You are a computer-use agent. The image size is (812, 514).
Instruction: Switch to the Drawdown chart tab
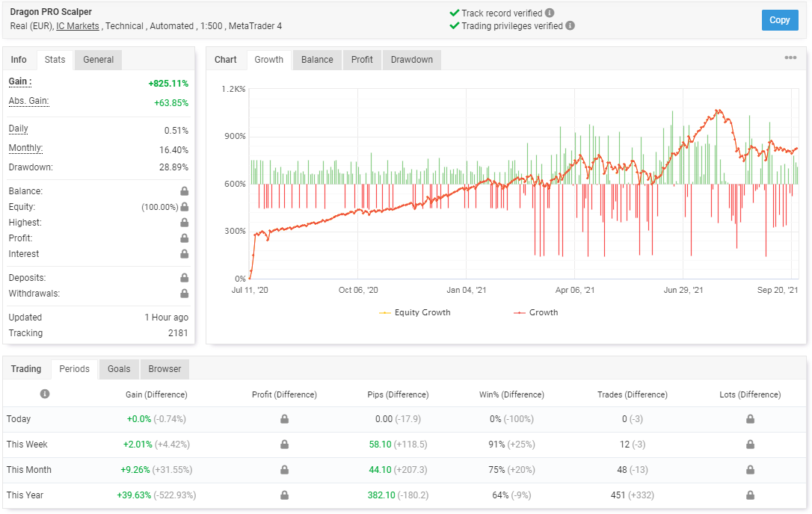411,60
